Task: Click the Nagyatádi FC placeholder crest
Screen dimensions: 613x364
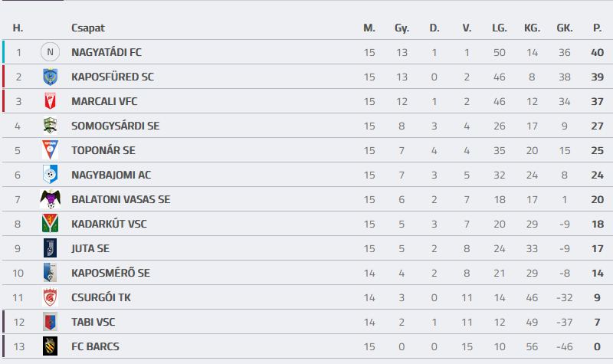Action: (50, 53)
